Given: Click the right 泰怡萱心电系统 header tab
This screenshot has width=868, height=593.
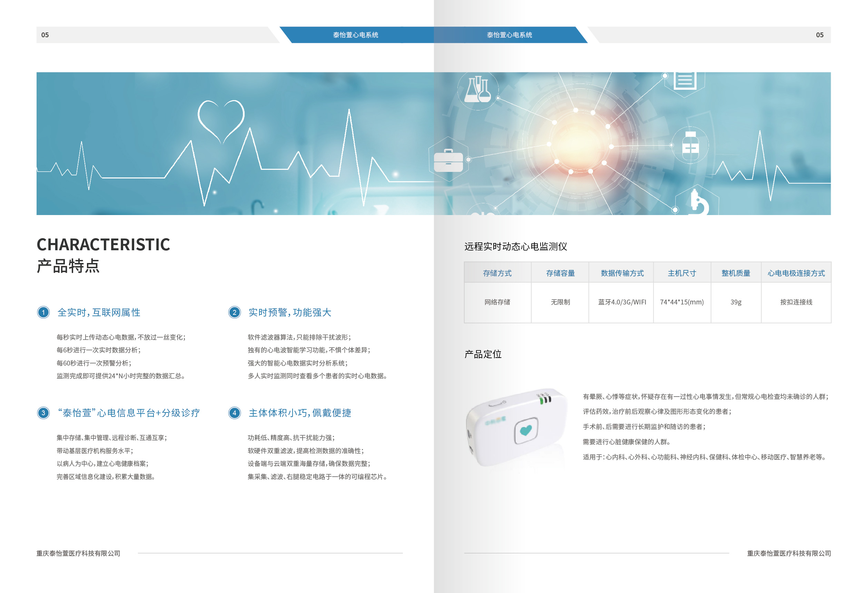Looking at the screenshot, I should (509, 35).
